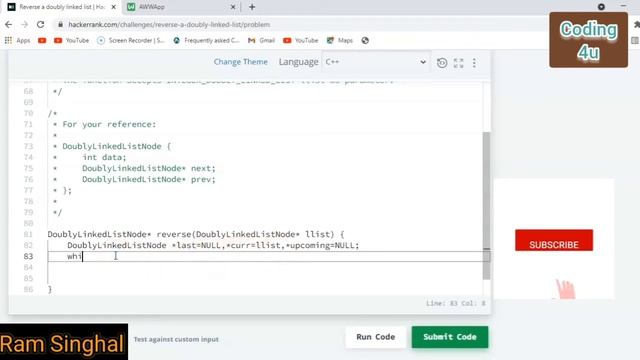Close the Reverse a doubly linked list tab
The image size is (640, 360).
click(114, 7)
